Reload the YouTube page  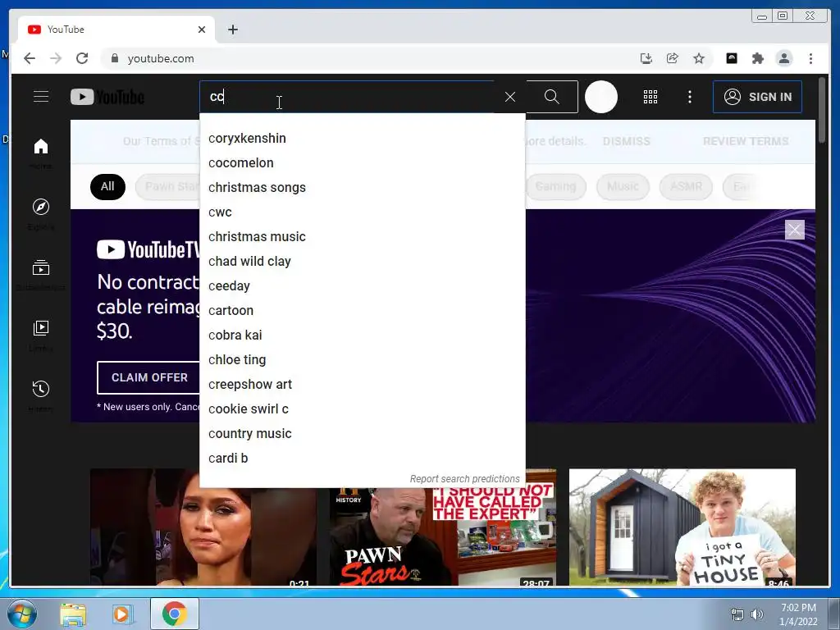(82, 58)
